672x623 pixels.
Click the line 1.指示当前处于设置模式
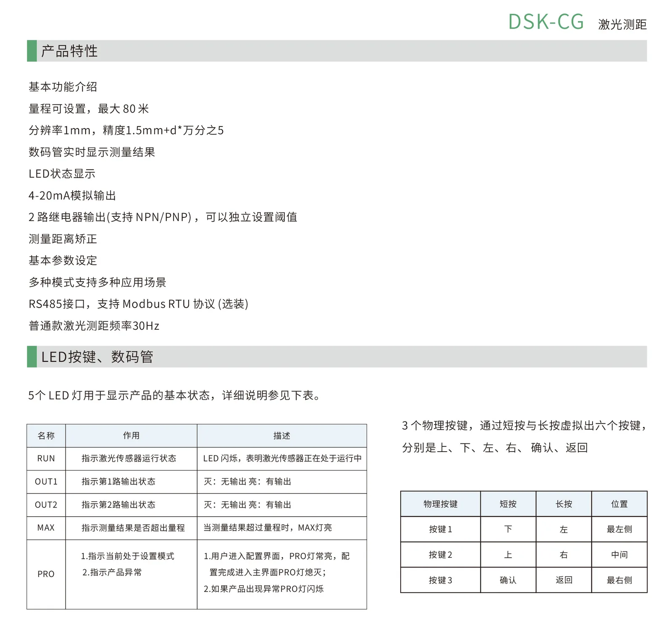click(x=128, y=556)
